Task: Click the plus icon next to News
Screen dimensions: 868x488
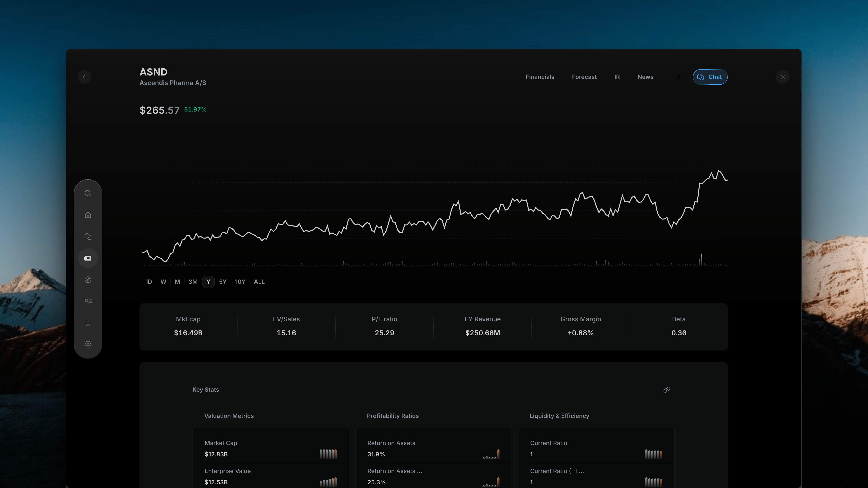Action: (679, 77)
